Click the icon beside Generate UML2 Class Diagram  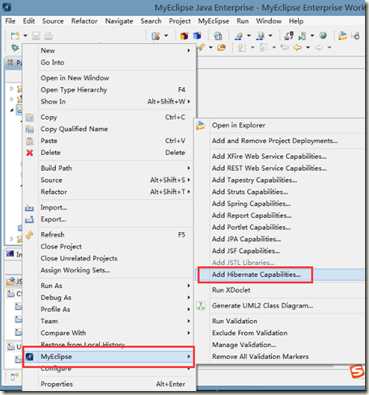pos(201,306)
